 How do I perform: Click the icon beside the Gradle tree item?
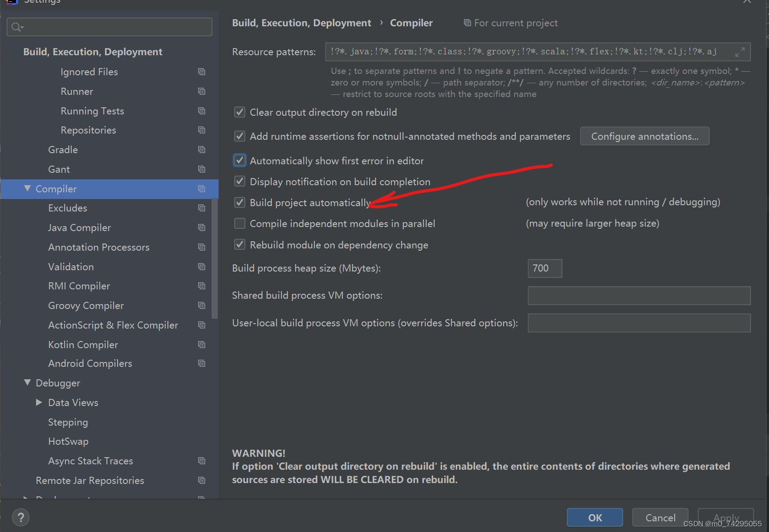click(202, 150)
